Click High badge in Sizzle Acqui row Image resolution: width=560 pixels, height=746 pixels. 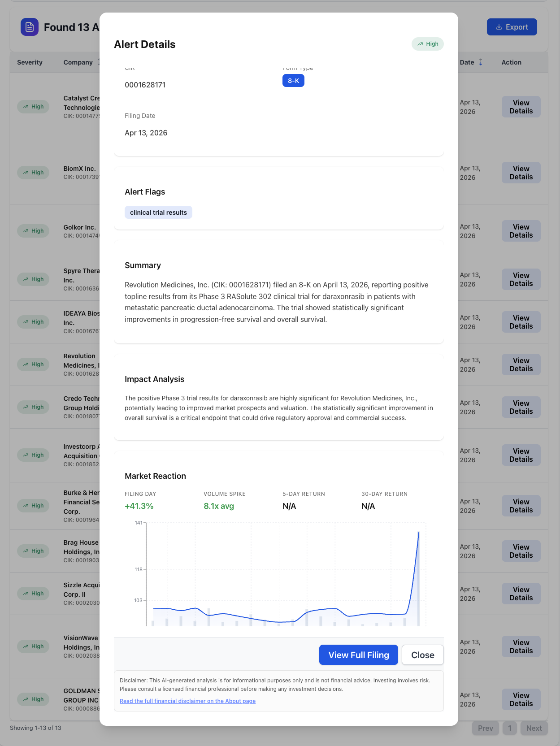pyautogui.click(x=33, y=594)
